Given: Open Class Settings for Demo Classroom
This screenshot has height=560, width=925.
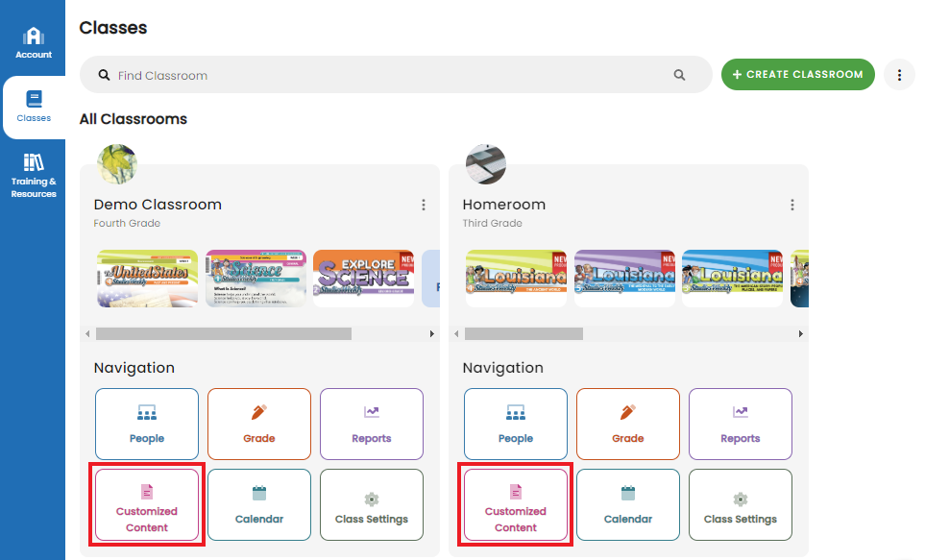Looking at the screenshot, I should click(x=371, y=504).
